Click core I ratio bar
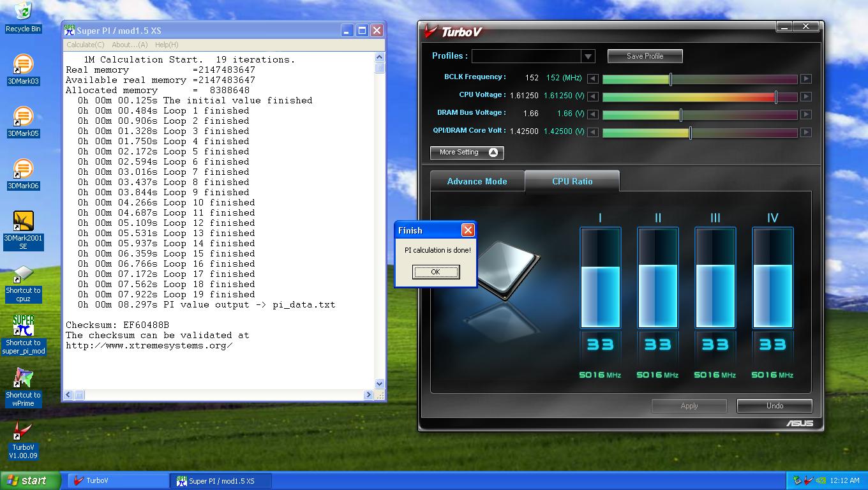 [600, 278]
